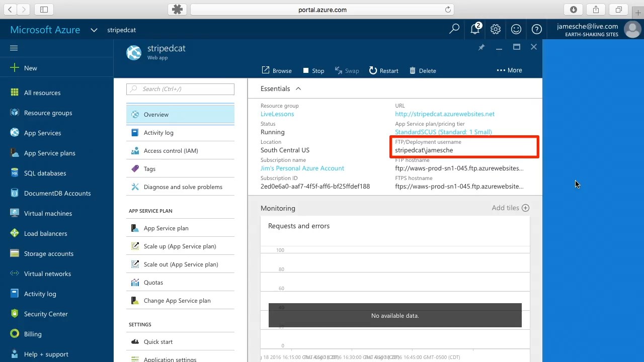644x362 pixels.
Task: Click Safari's back navigation button
Action: [10, 10]
